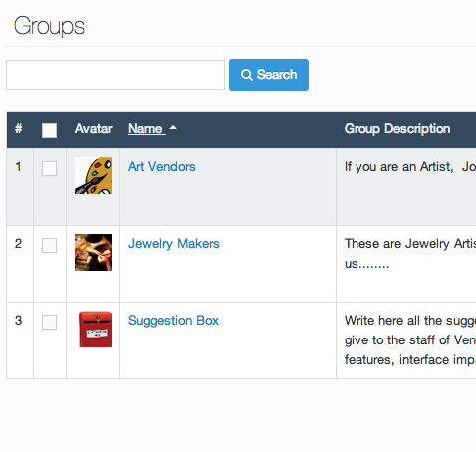476x452 pixels.
Task: Open the Art Vendors group link
Action: point(162,167)
